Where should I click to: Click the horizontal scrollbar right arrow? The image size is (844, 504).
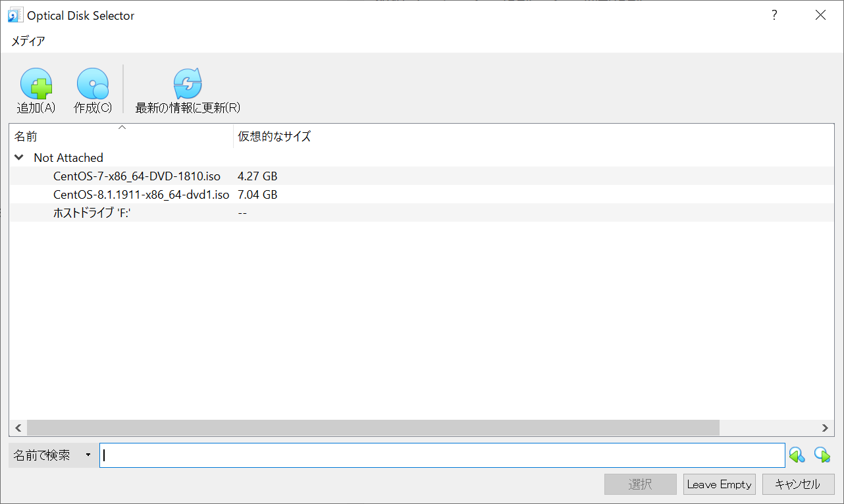click(826, 428)
